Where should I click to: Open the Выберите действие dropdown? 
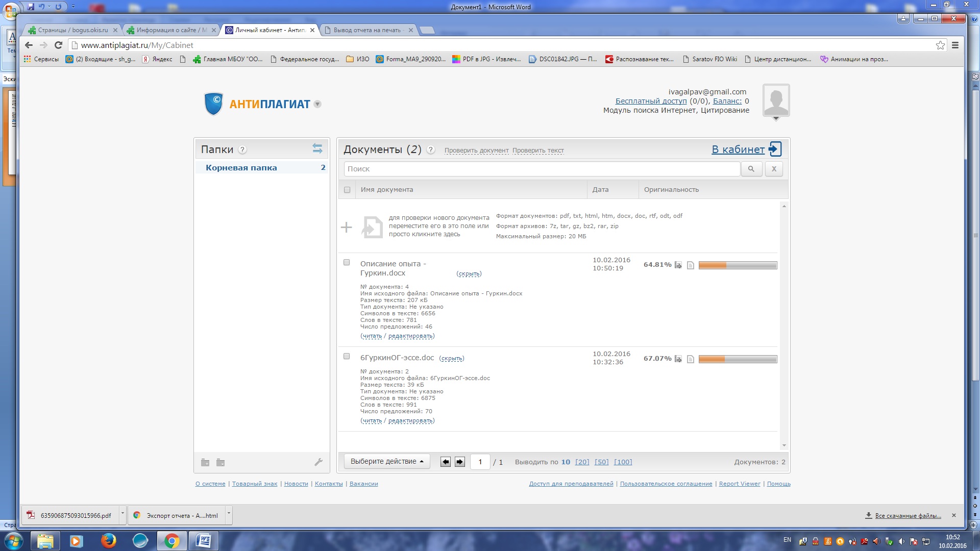(x=387, y=461)
